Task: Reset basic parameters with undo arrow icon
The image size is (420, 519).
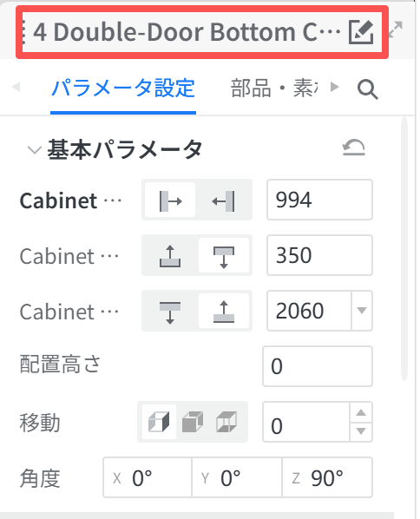Action: tap(353, 148)
